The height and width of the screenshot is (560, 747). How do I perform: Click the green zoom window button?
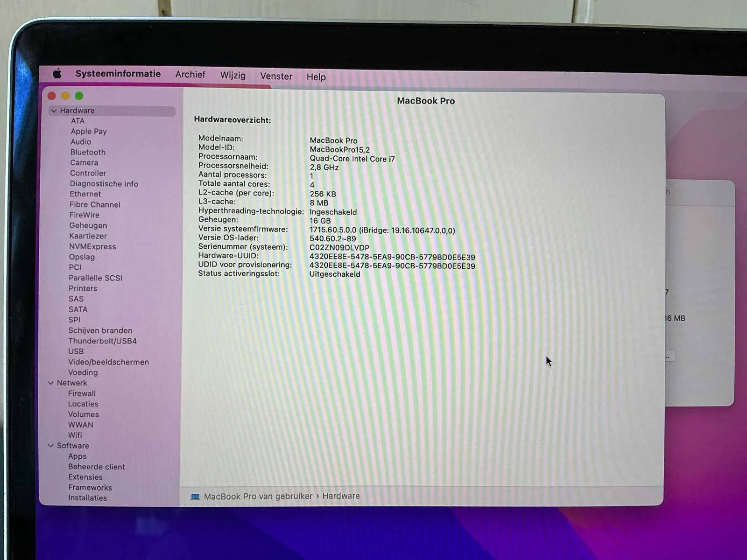[79, 96]
